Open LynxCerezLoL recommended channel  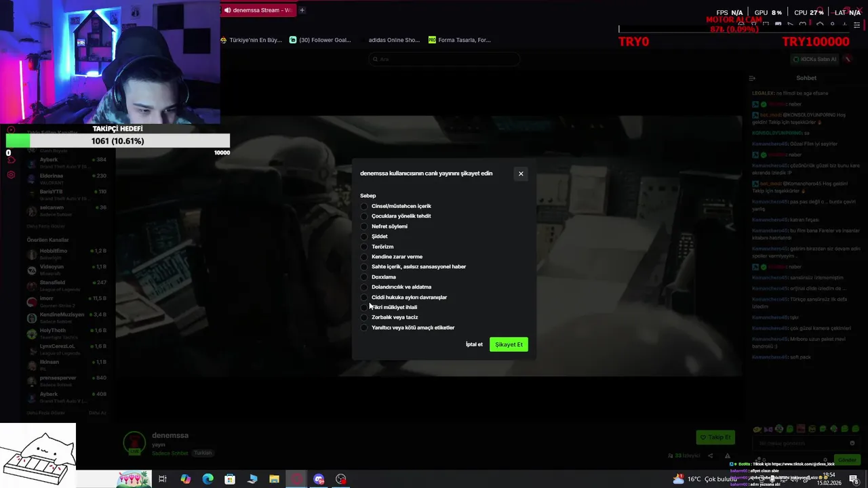(67, 349)
